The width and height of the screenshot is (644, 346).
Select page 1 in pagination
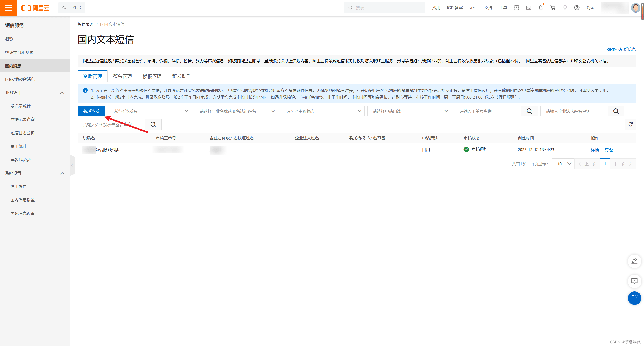tap(605, 164)
